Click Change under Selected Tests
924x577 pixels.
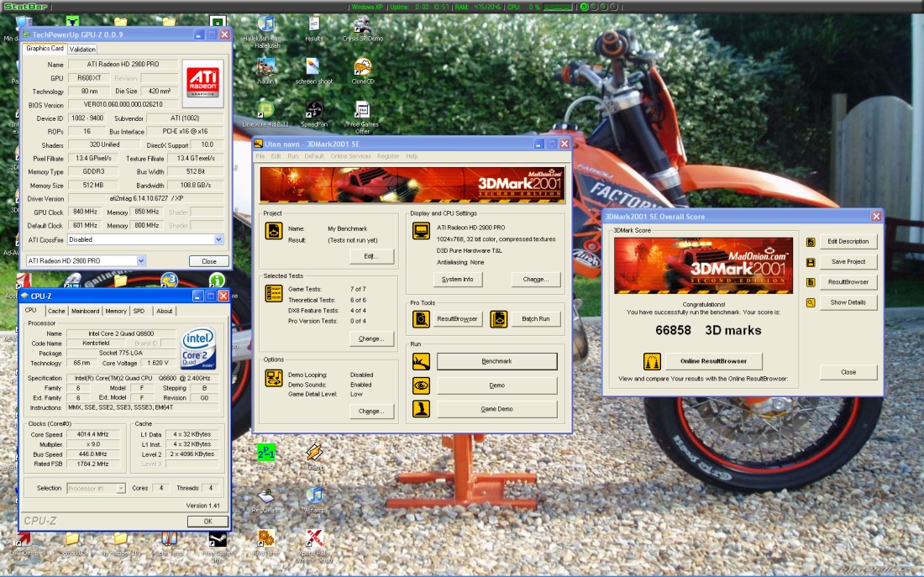[x=371, y=338]
